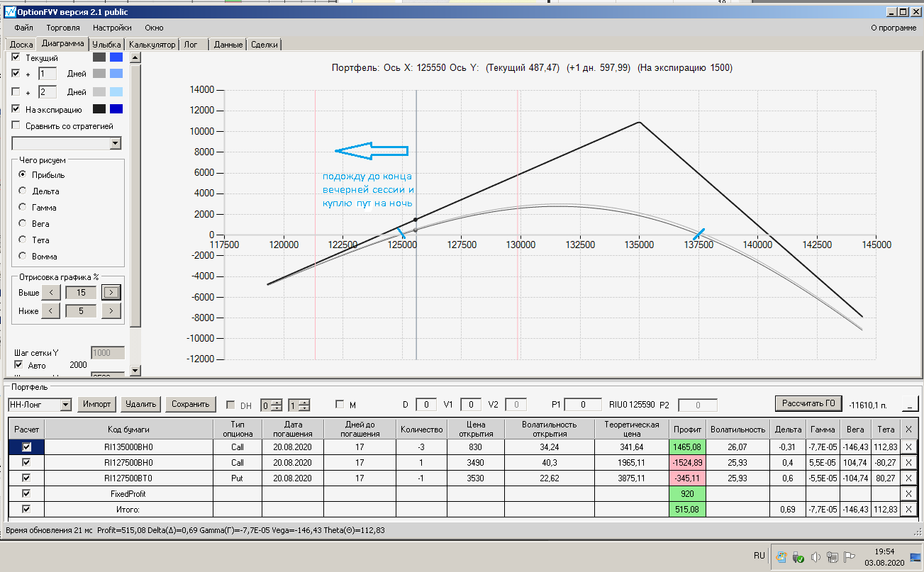Open О программе menu item
The width and height of the screenshot is (924, 572).
pyautogui.click(x=893, y=28)
